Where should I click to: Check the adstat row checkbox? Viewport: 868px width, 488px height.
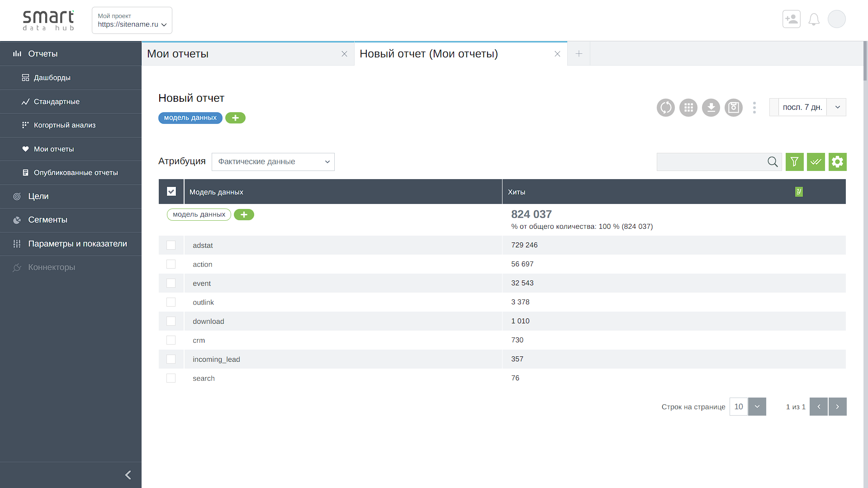[x=171, y=245]
